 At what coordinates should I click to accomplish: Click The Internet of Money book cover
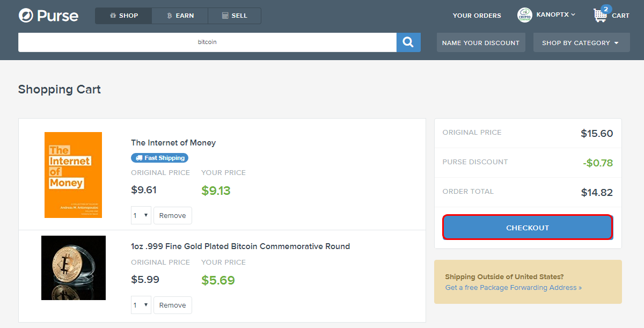coord(73,175)
